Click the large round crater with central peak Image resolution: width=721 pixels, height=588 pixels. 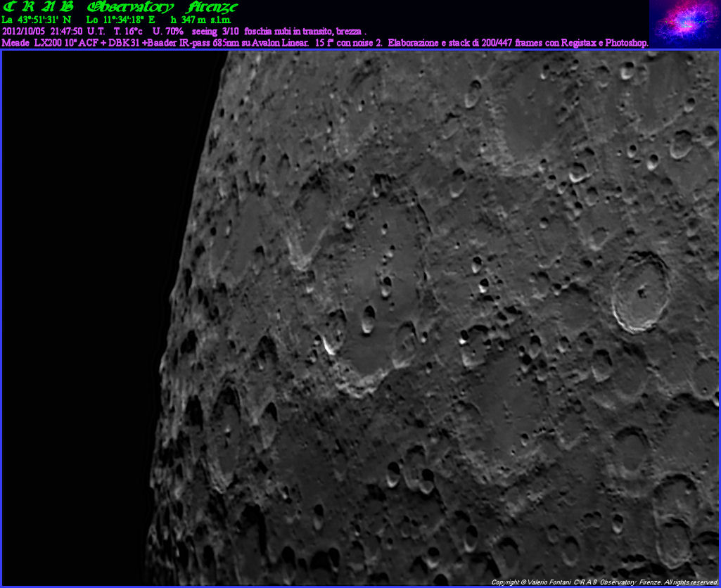pyautogui.click(x=639, y=292)
